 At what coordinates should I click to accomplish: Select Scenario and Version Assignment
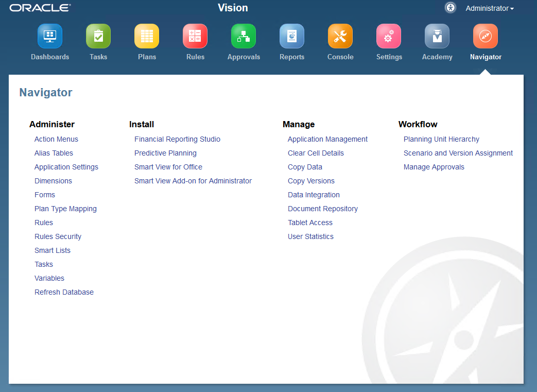point(458,153)
